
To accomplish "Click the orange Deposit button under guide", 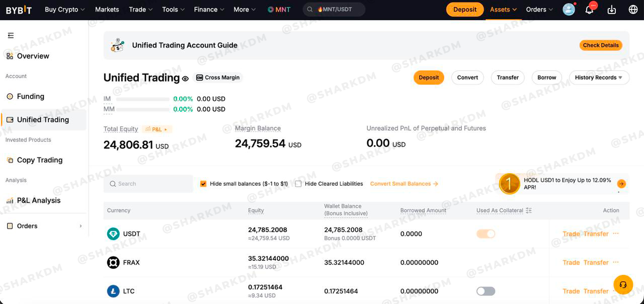I will coord(429,78).
